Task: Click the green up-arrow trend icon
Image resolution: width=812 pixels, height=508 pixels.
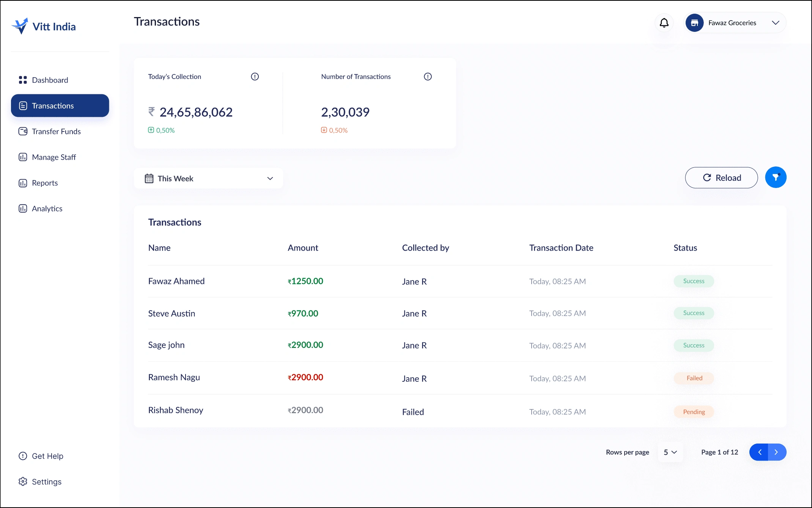Action: coord(151,130)
